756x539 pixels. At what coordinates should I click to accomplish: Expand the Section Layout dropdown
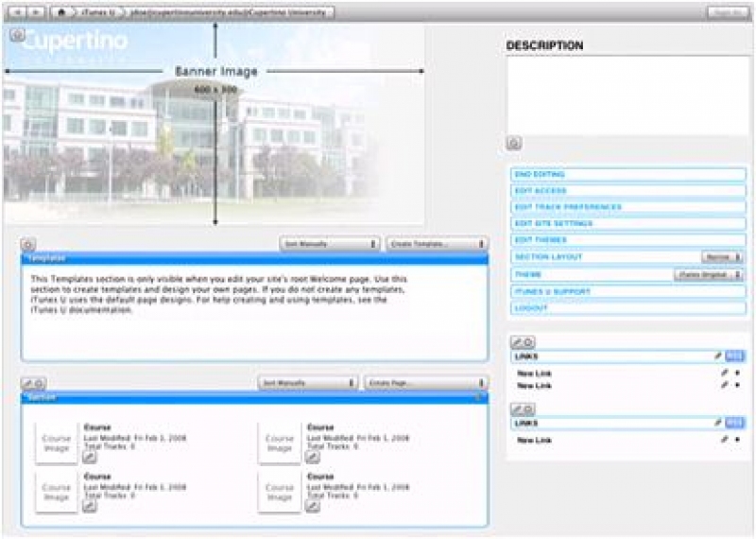point(723,257)
